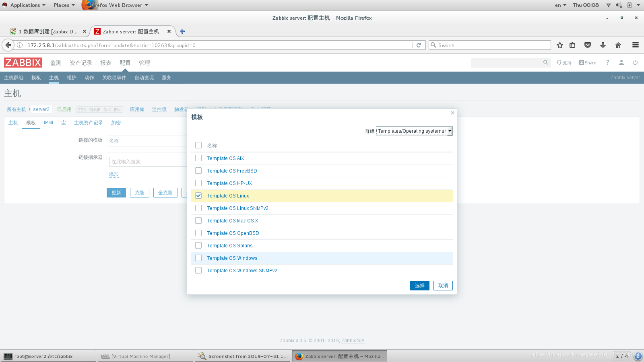Screen dimensions: 644x362
Task: Switch to root@server2 terminal in taskbar
Action: tap(48, 356)
